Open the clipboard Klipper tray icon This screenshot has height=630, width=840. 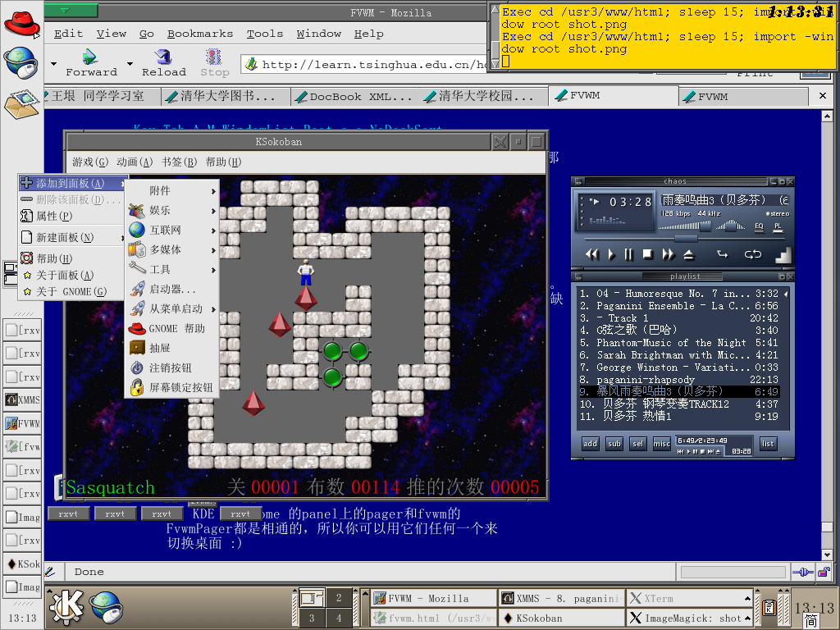769,608
